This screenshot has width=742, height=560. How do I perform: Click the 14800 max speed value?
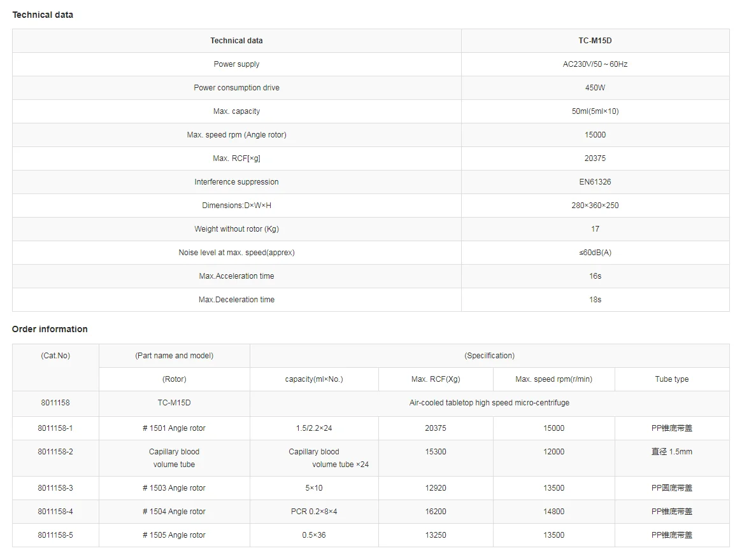point(553,512)
